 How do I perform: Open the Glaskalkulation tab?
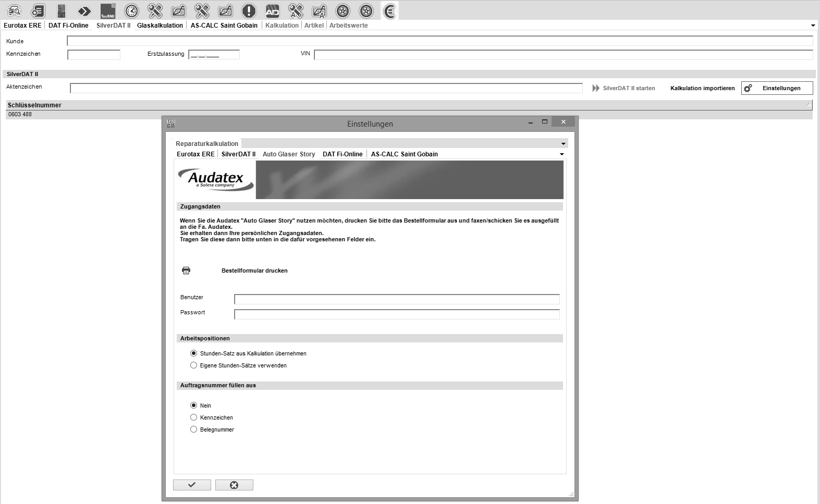(160, 25)
